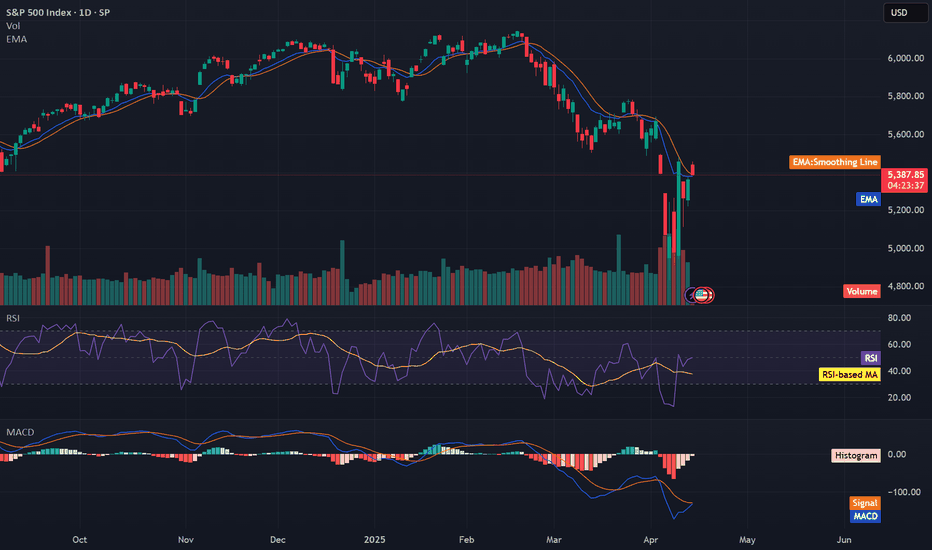Click the RSI pane legend label
932x550 pixels.
(x=13, y=318)
